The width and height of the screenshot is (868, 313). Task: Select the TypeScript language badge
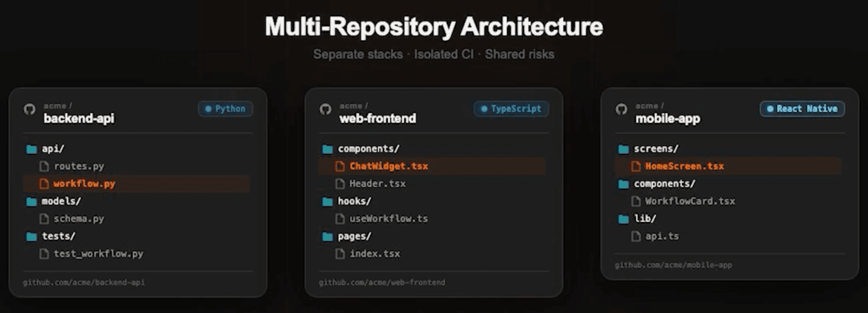(x=511, y=109)
